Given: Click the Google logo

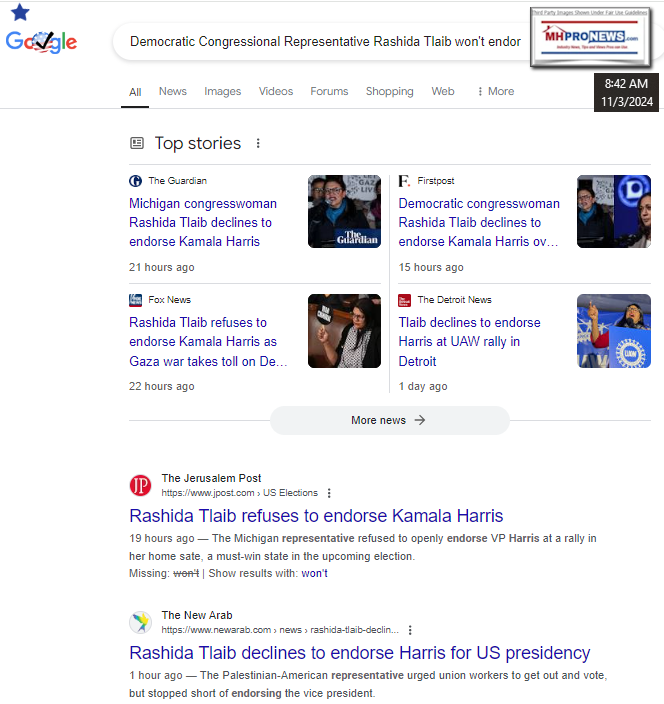Looking at the screenshot, I should tap(41, 42).
